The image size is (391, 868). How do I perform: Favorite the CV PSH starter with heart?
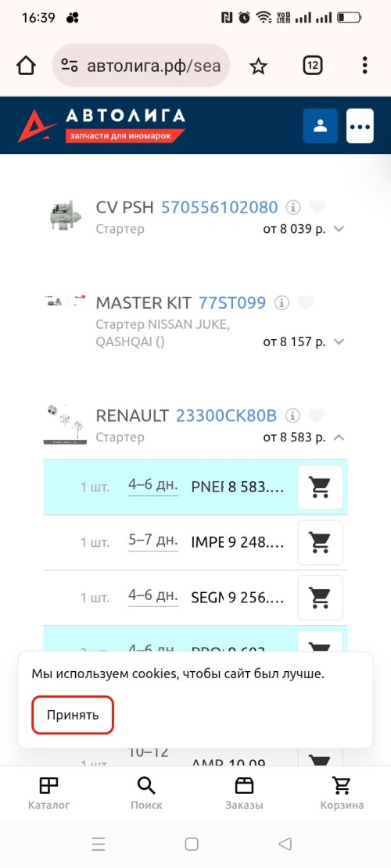317,208
